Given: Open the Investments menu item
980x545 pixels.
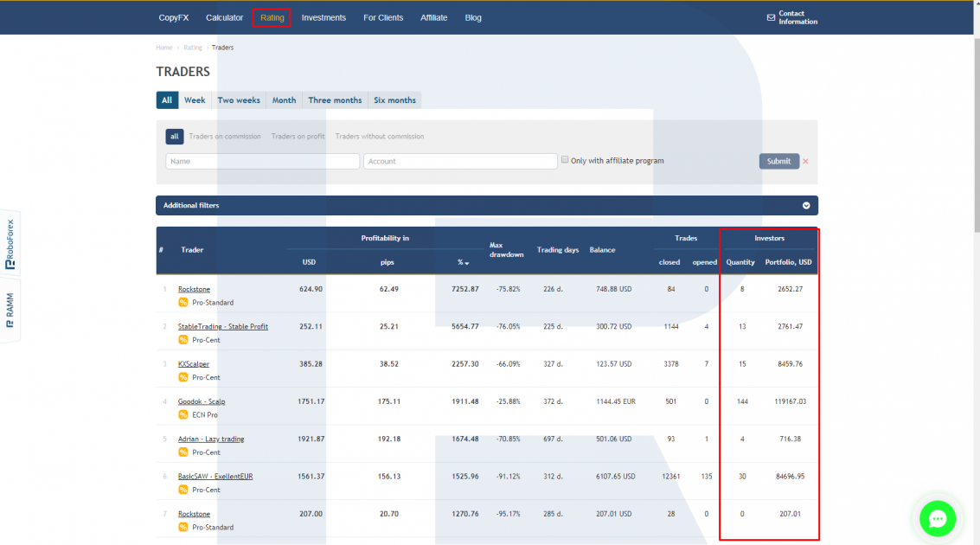Looking at the screenshot, I should tap(323, 17).
